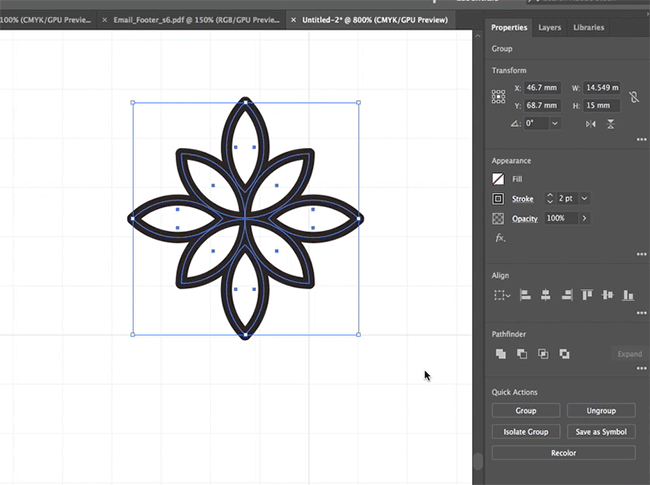Apply Pathfinder Exclude to shapes
This screenshot has width=650, height=485.
[565, 354]
